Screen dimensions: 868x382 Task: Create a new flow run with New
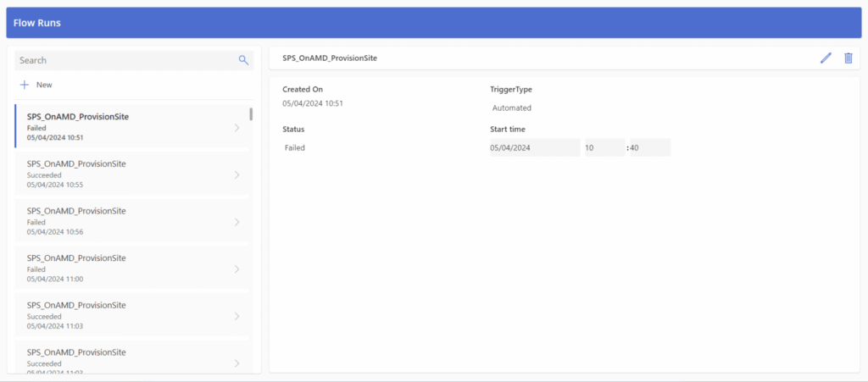[x=36, y=86]
